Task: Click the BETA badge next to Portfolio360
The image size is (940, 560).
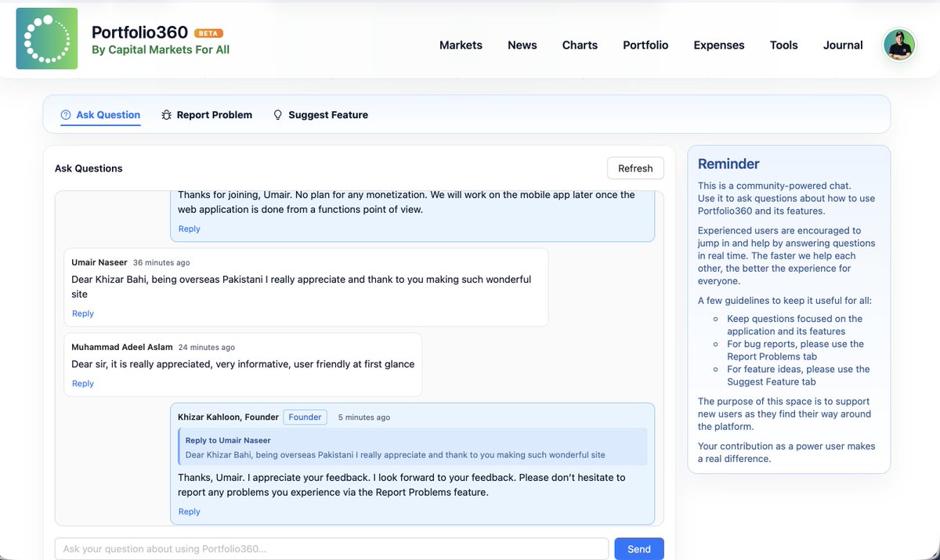Action: coord(208,34)
